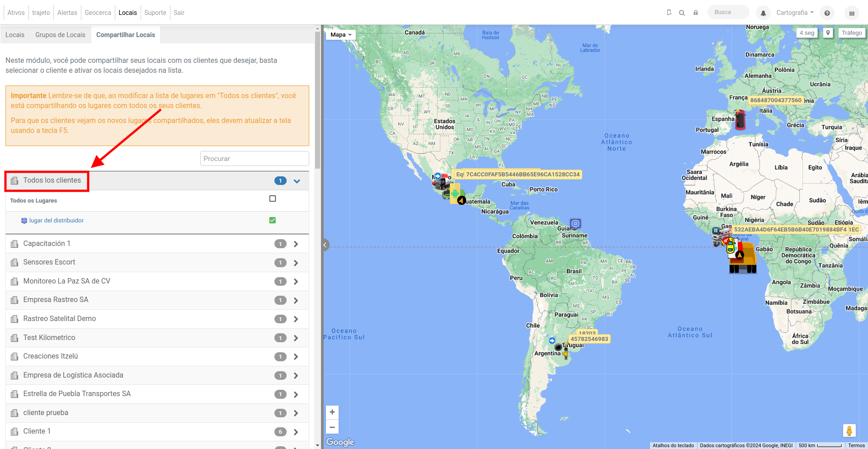Click the add device icon in header
Screen dimensions: 868x449
(669, 13)
